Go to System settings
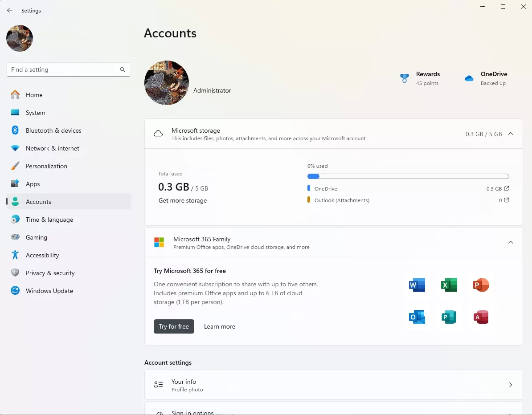Screen dimensions: 532x415 pos(69,113)
